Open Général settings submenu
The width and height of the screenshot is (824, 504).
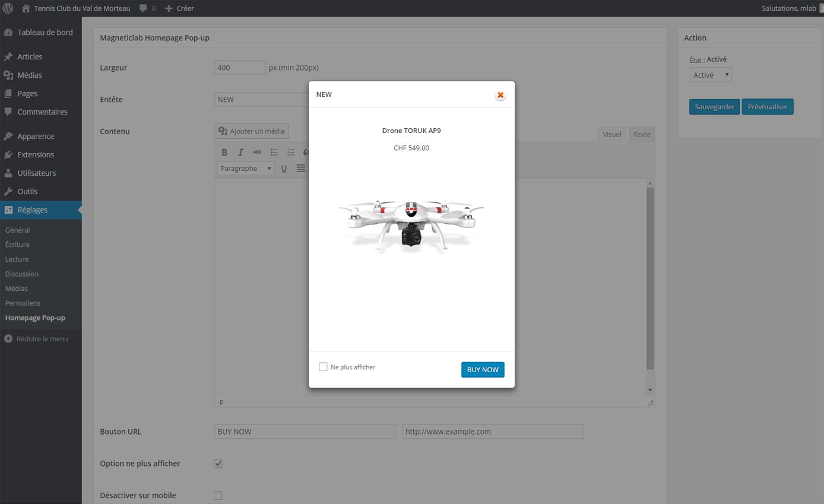pyautogui.click(x=17, y=230)
